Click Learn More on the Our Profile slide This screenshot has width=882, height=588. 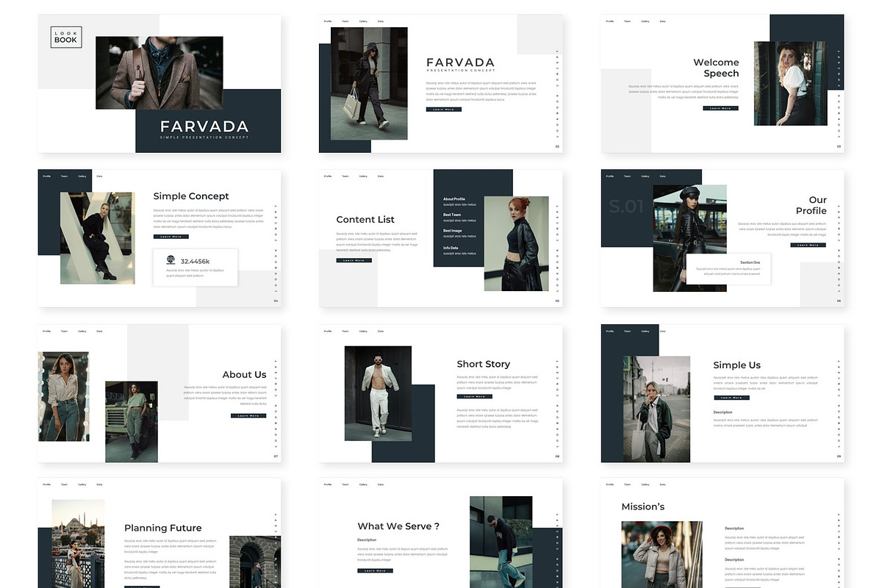[808, 245]
